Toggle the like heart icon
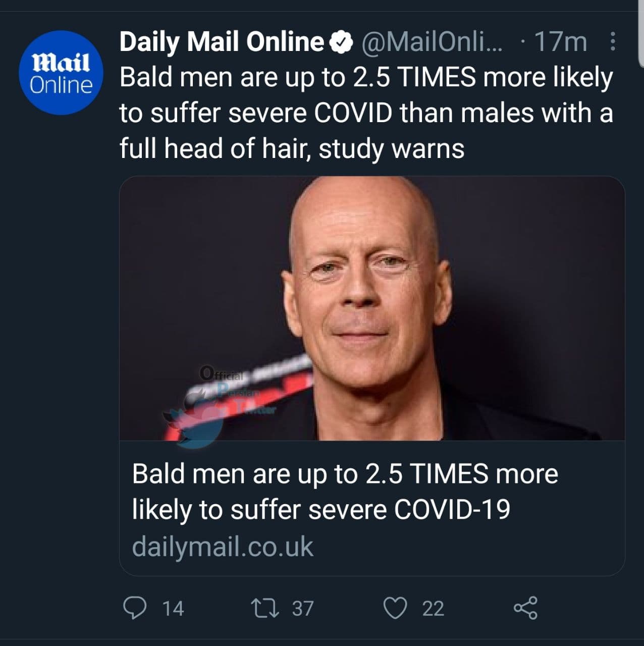Viewport: 644px width, 646px height. tap(395, 608)
